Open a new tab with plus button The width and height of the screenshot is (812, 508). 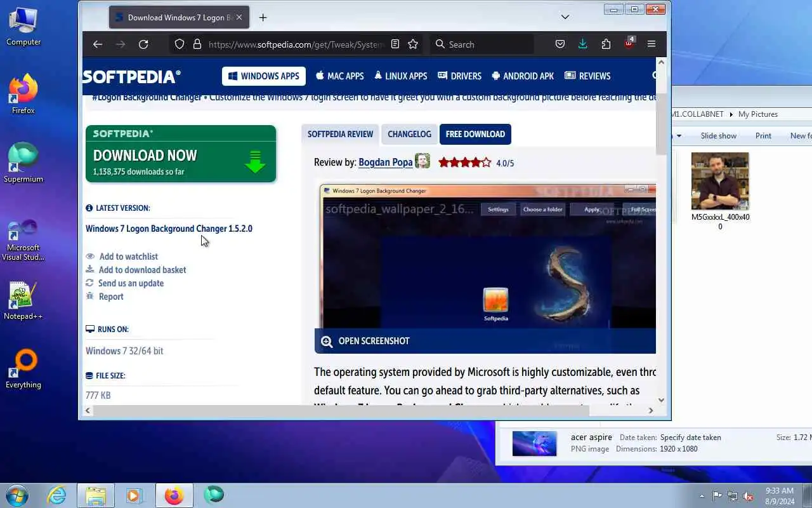click(263, 18)
